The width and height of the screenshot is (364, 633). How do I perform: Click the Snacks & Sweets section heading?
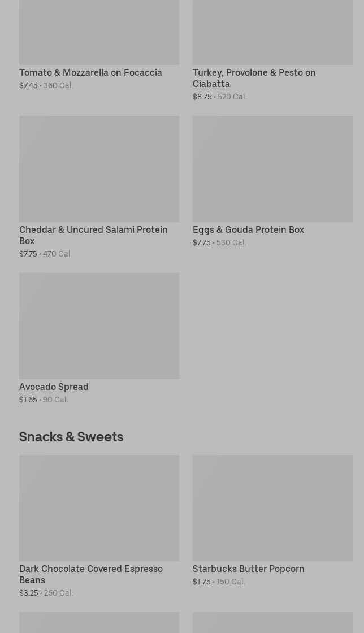click(71, 437)
